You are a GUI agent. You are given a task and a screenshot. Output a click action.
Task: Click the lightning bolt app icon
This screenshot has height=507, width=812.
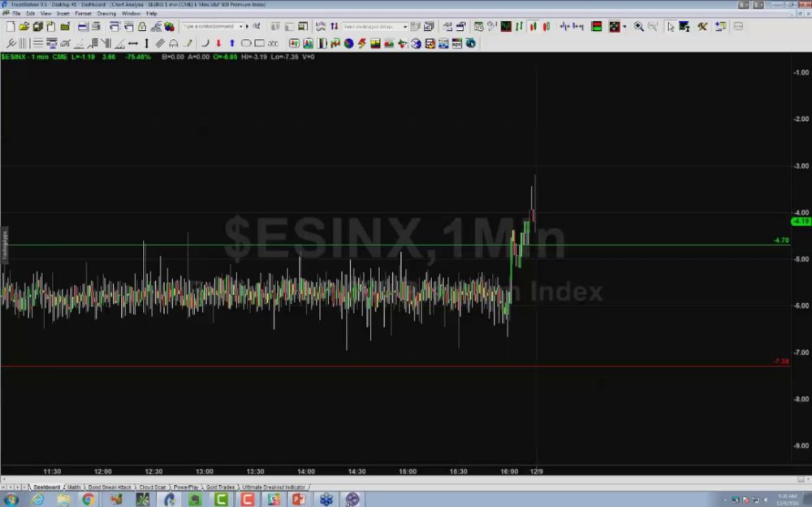pos(362,44)
